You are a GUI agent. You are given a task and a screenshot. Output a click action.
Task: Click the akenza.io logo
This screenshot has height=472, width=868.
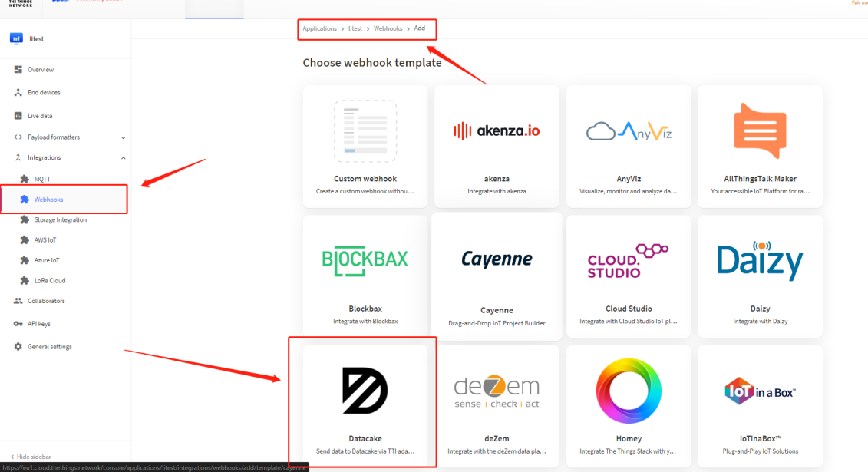[497, 130]
